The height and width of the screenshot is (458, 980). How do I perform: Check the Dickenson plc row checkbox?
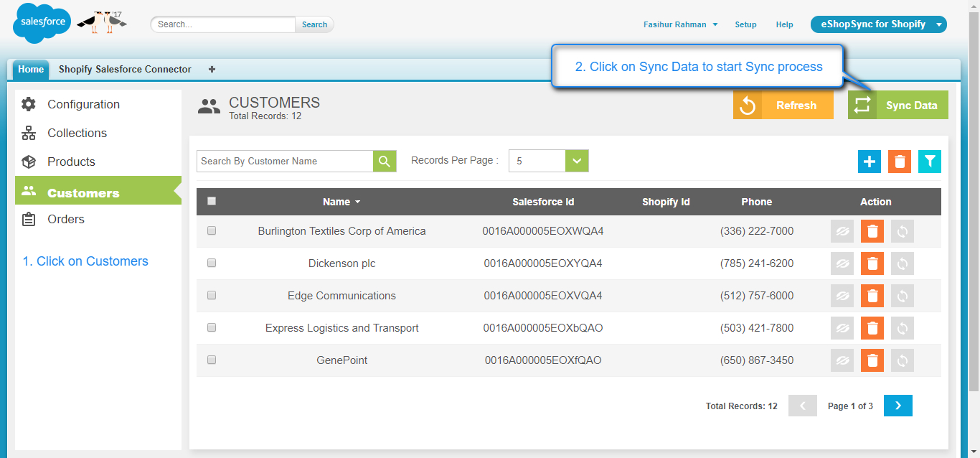point(212,263)
